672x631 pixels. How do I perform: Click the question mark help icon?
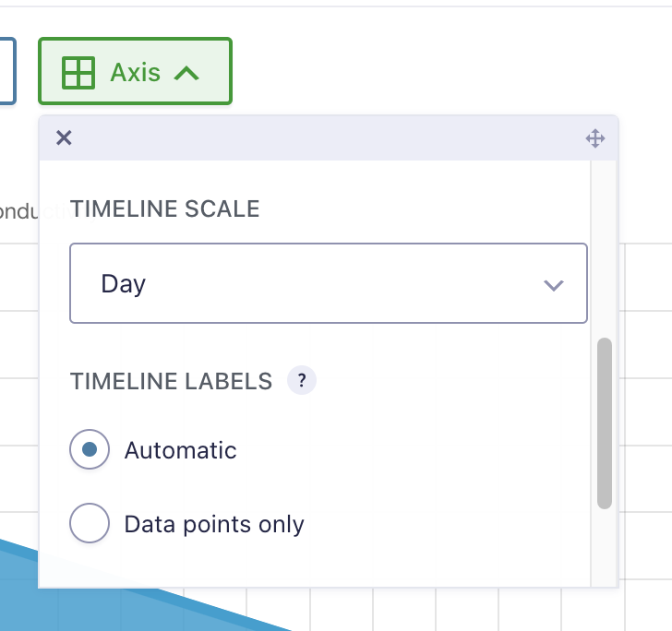pos(302,380)
